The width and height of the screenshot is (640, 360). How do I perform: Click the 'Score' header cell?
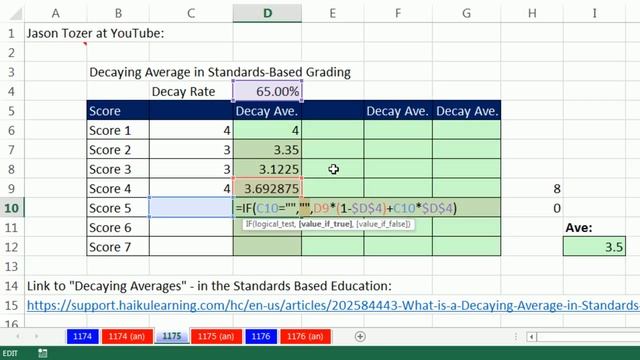[118, 111]
